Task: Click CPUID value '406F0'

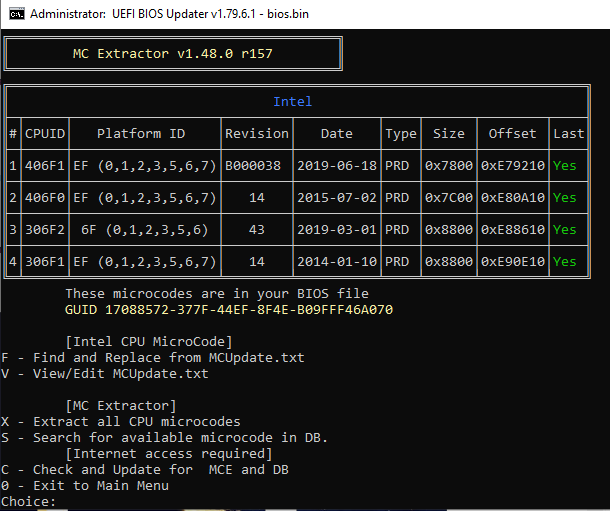Action: pos(45,198)
